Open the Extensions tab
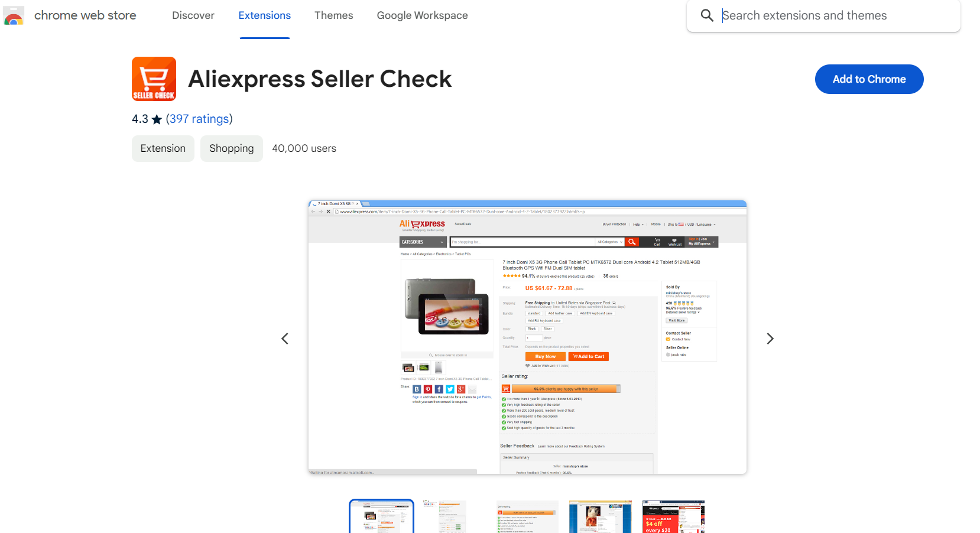 [x=265, y=15]
